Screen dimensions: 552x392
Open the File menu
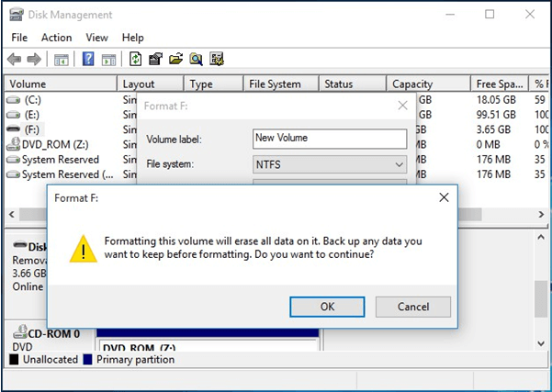click(19, 38)
